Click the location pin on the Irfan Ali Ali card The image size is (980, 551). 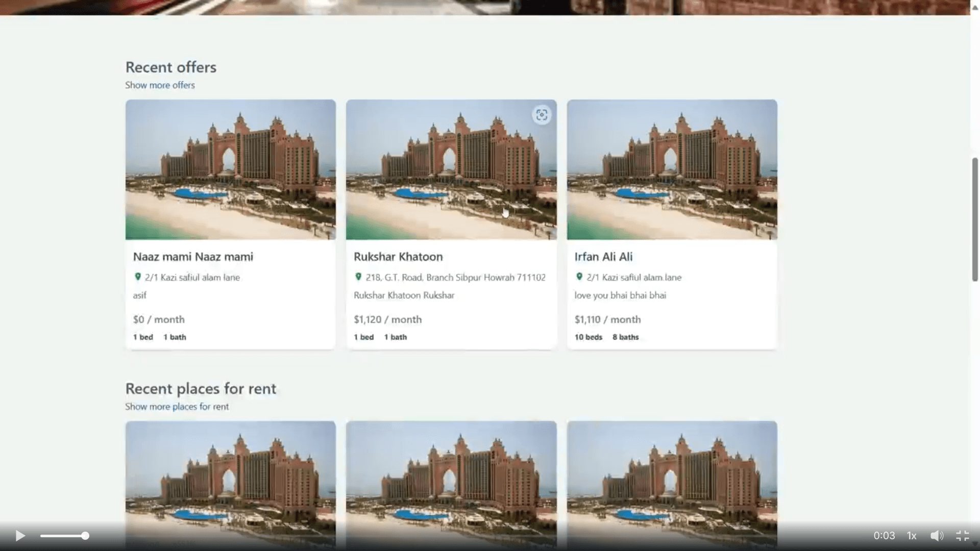click(579, 277)
